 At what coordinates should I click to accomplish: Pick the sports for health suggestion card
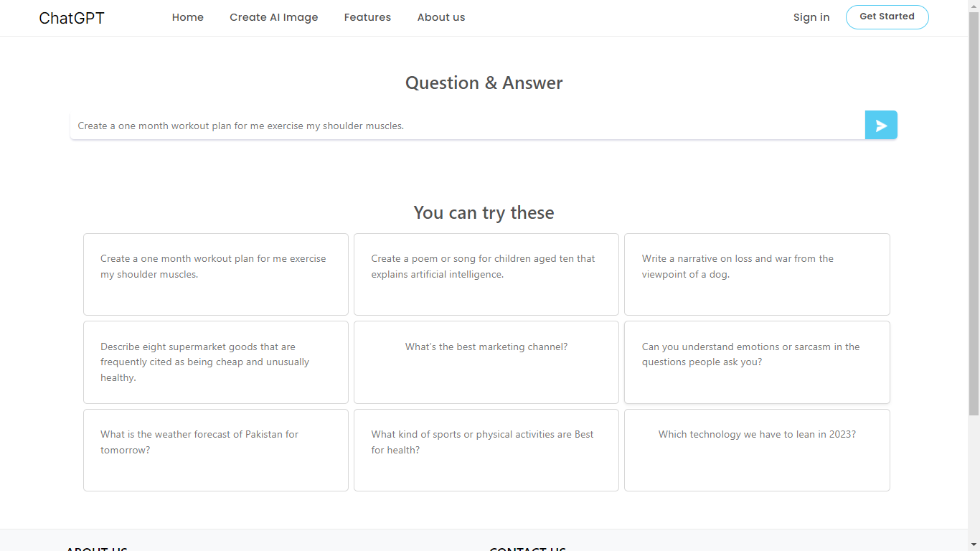pos(486,450)
